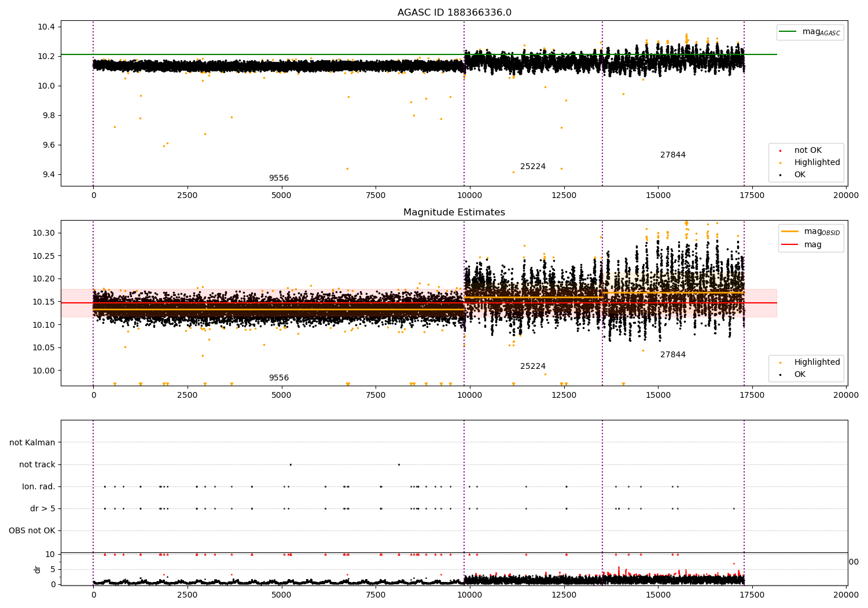Image resolution: width=868 pixels, height=608 pixels.
Task: Click 'Highlighted' legend entry in middle plot
Action: tap(816, 362)
